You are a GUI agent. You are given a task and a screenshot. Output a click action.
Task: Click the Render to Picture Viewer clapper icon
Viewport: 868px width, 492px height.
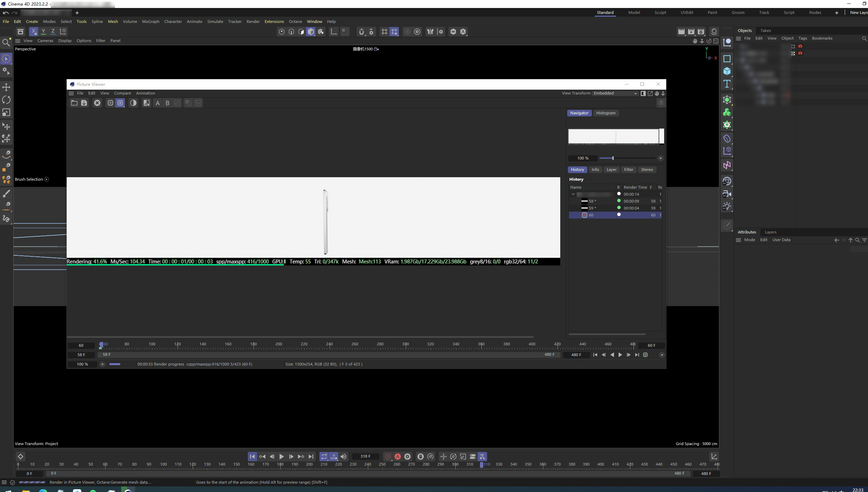(691, 32)
